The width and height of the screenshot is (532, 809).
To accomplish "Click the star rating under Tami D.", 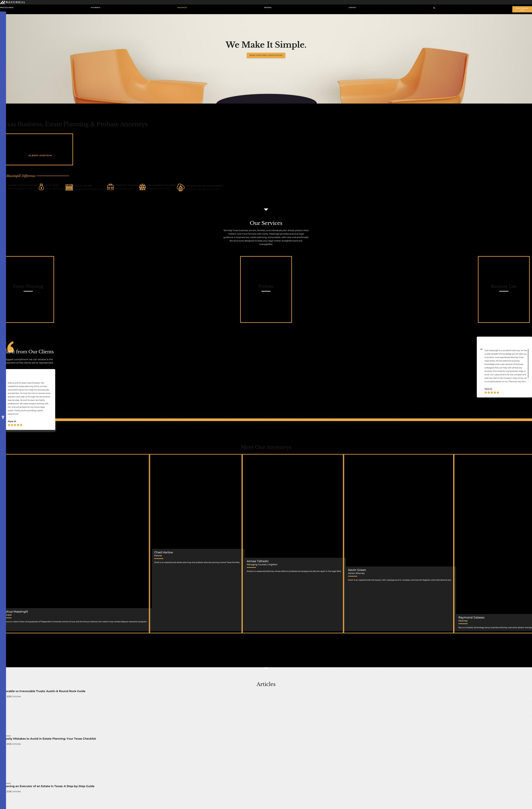I will coord(492,393).
